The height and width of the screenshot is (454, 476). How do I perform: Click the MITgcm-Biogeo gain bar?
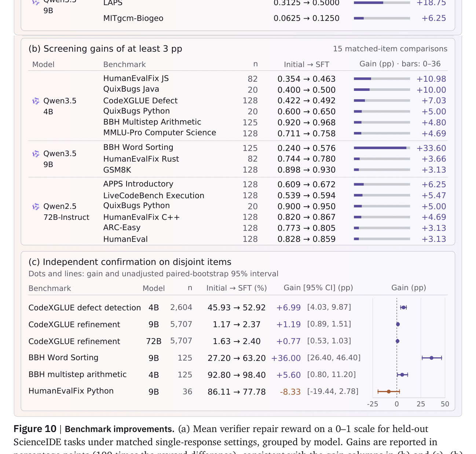pyautogui.click(x=382, y=18)
